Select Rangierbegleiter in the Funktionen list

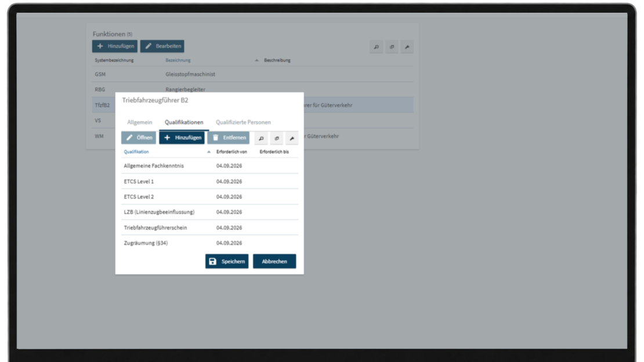185,89
